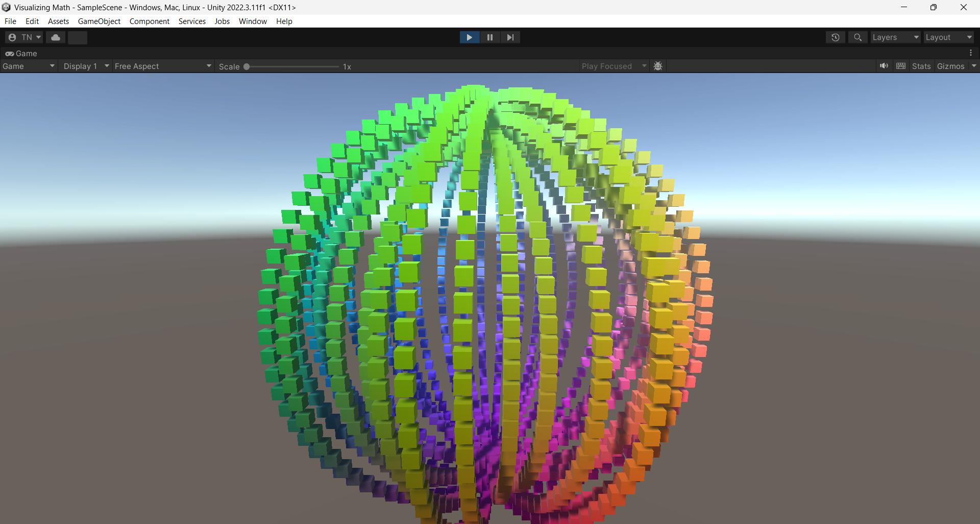Screen dimensions: 980x524
Task: Open the Game view mode dropdown
Action: tap(28, 66)
